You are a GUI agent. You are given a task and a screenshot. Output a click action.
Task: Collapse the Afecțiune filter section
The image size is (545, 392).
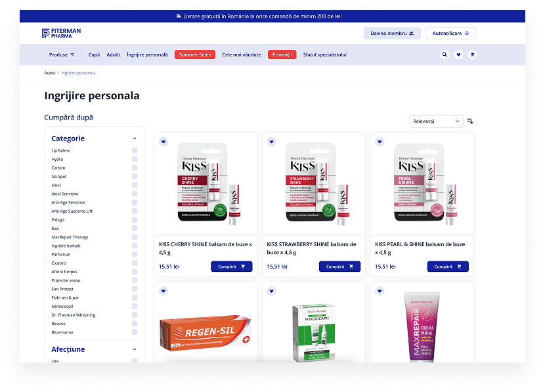point(135,349)
